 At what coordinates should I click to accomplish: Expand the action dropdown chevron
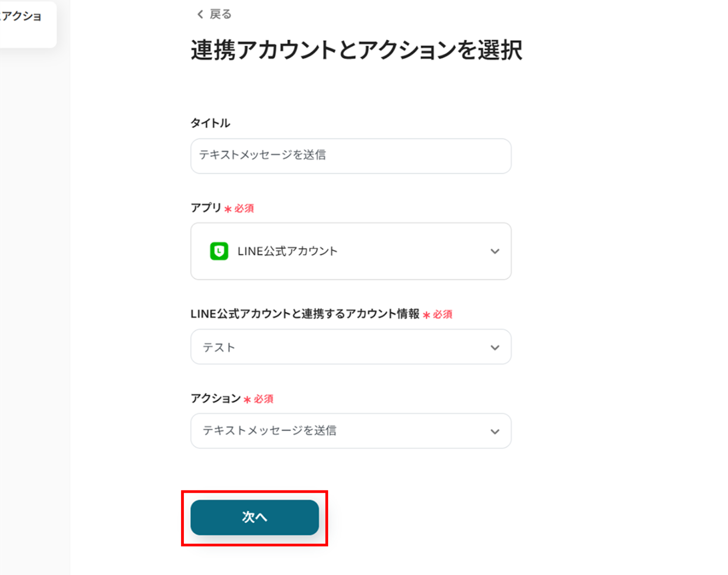(x=495, y=432)
